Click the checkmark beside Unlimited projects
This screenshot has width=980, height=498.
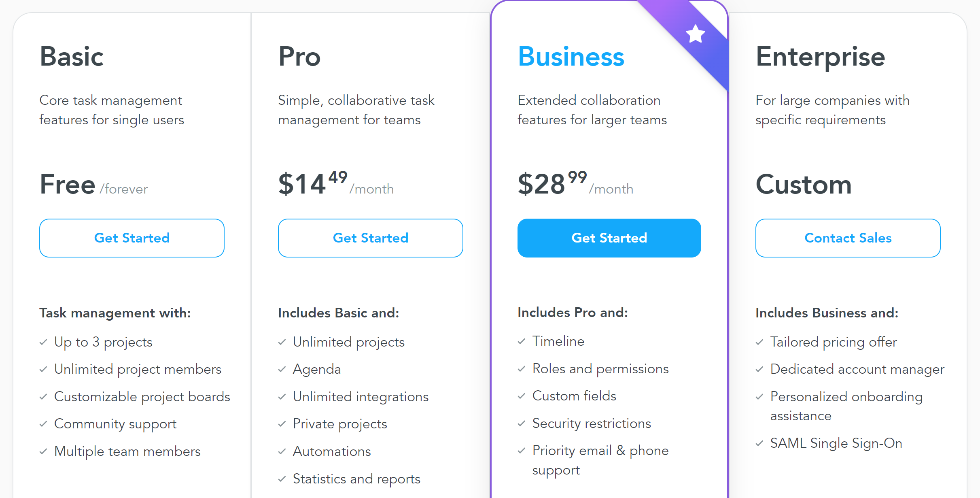click(x=282, y=342)
